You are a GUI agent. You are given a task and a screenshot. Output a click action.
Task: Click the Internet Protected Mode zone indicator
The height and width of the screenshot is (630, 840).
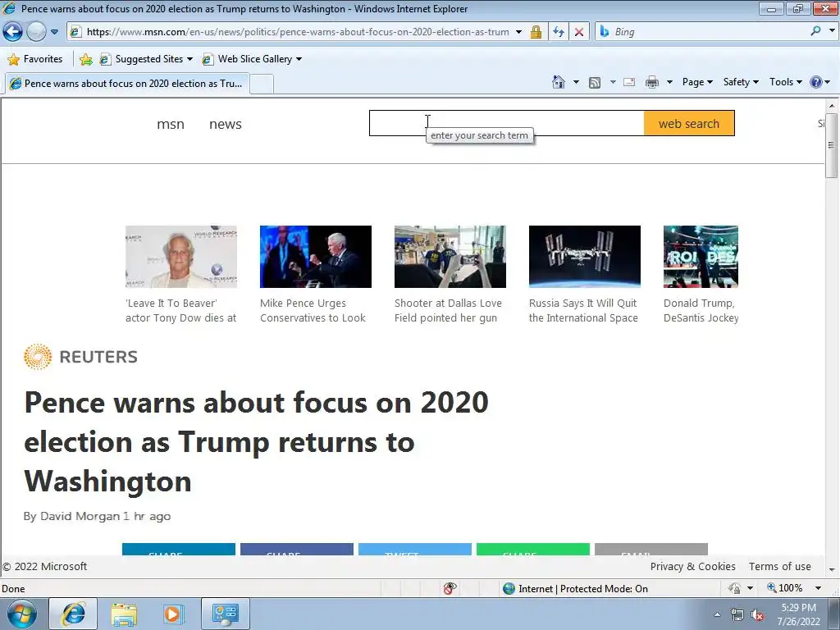point(576,589)
